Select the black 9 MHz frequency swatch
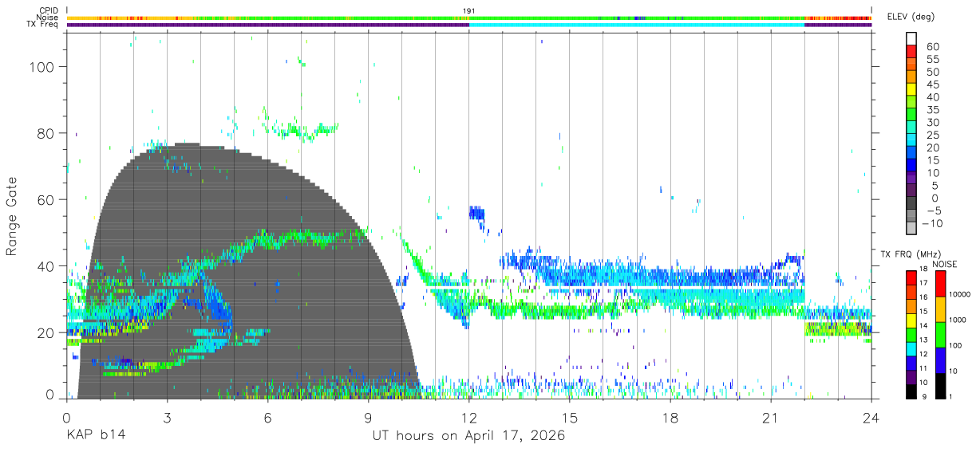980x452 pixels. tap(912, 391)
